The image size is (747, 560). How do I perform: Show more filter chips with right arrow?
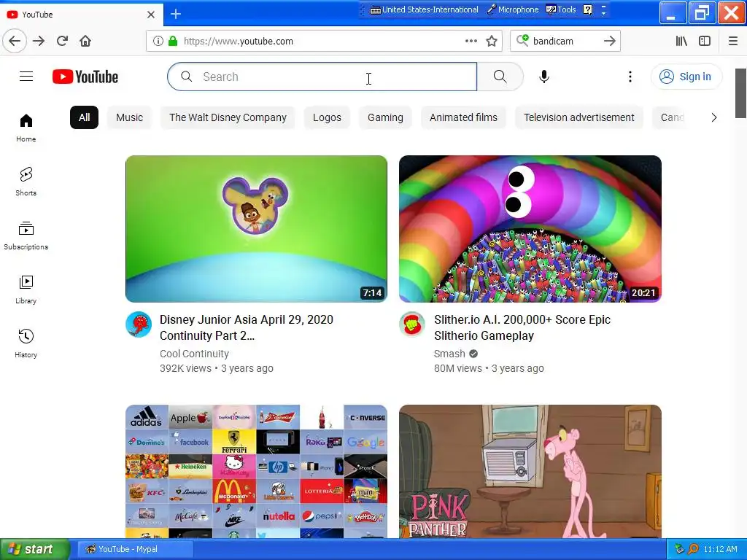point(713,117)
